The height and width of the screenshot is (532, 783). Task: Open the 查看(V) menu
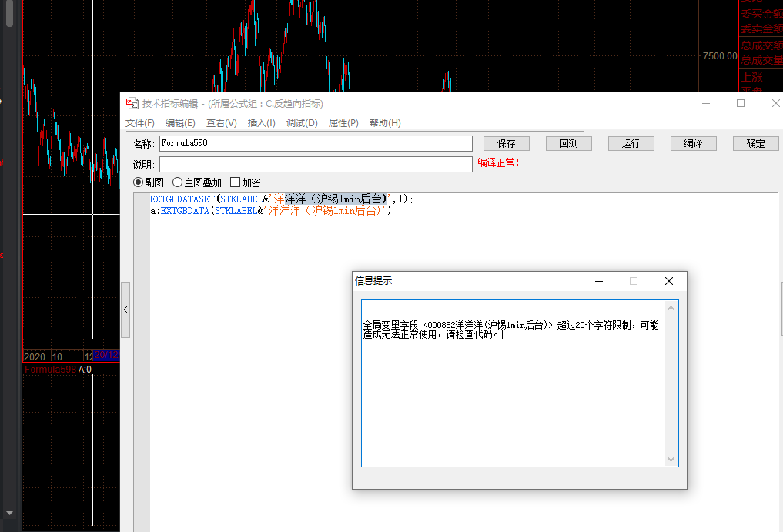click(x=221, y=123)
